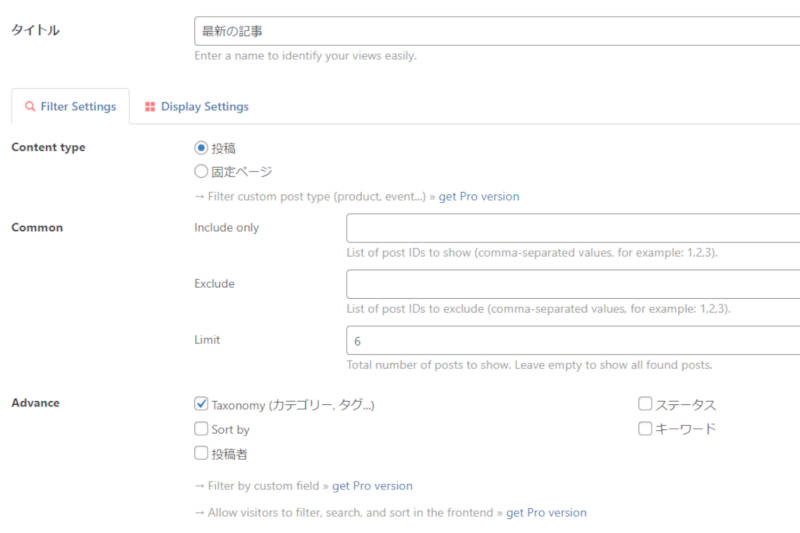This screenshot has height=533, width=800.
Task: Check the ステータス checkbox
Action: [x=645, y=405]
